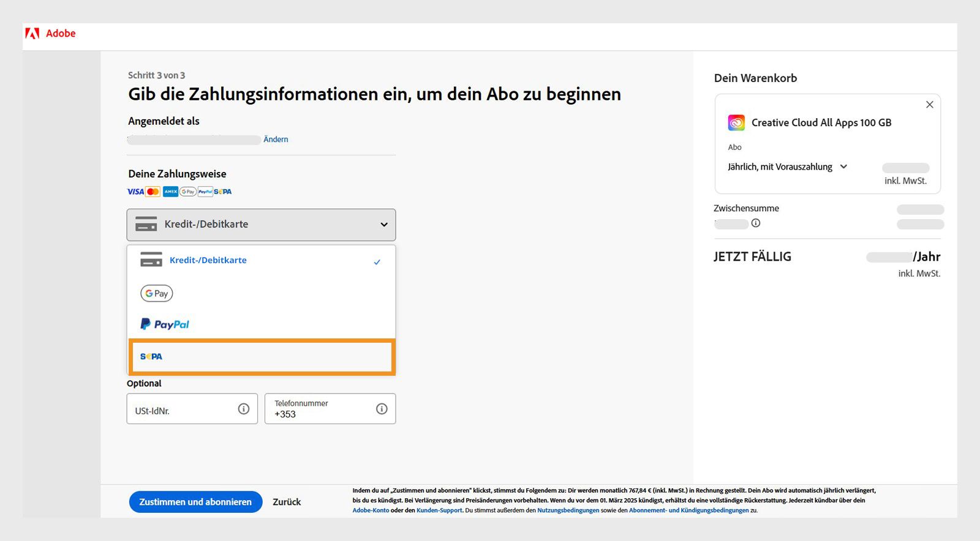Open the Nutzungsbedingungen link
The image size is (980, 541).
pos(568,510)
